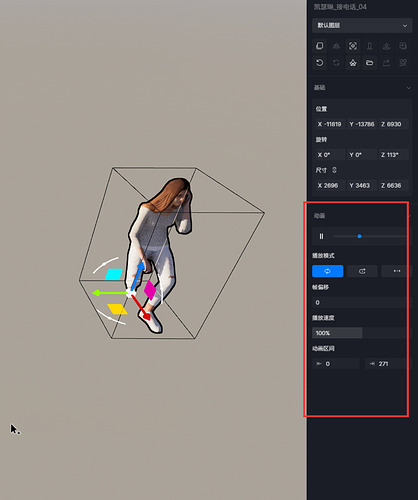Click the favorite/collect star icon
The width and height of the screenshot is (418, 500).
pos(353,63)
